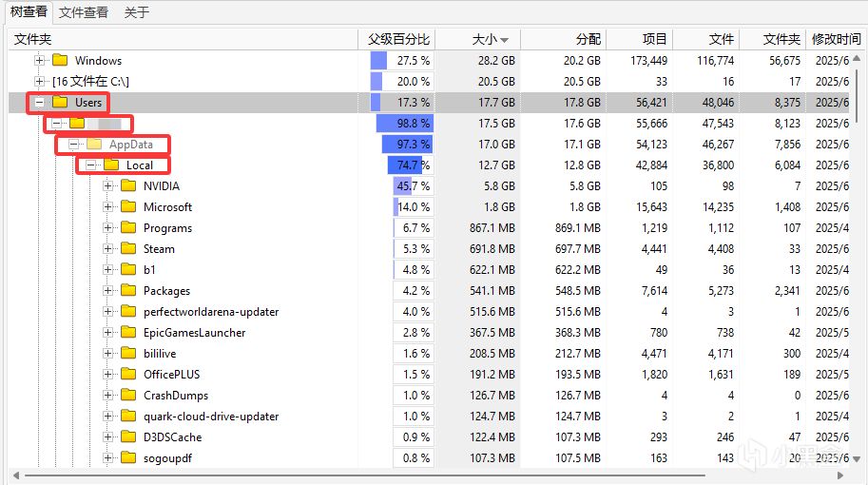Image resolution: width=868 pixels, height=485 pixels.
Task: Click the Local folder icon
Action: click(111, 165)
